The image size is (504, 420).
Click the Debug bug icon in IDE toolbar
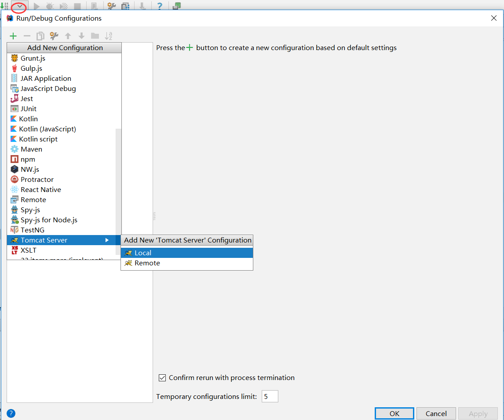[50, 6]
